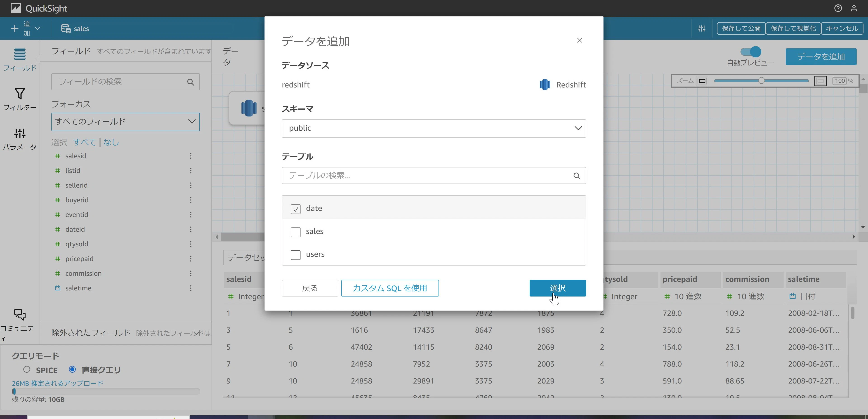Click the zoom slider handle
Viewport: 868px width, 419px height.
[x=762, y=81]
